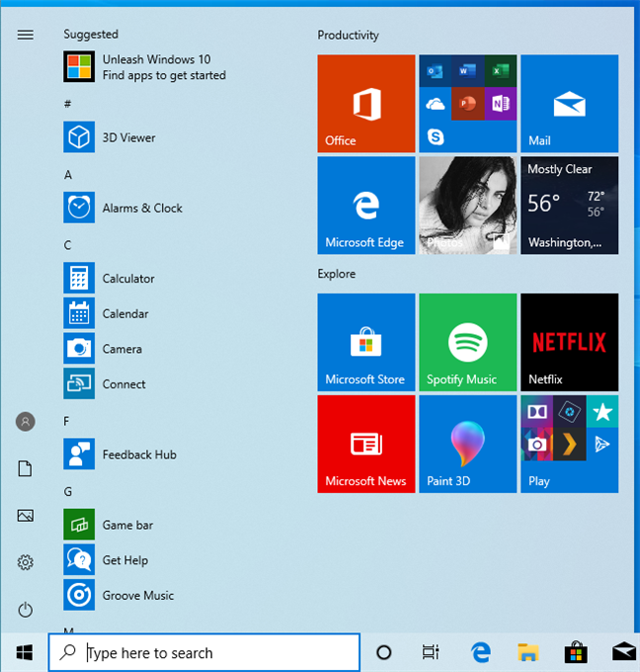Open Plex app in the Play folder

tap(569, 445)
